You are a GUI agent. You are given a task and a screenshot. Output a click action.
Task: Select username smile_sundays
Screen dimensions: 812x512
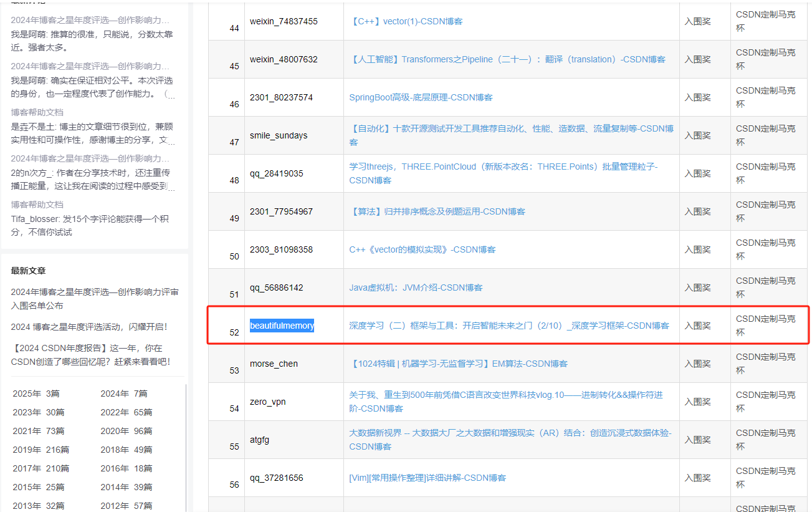coord(279,135)
